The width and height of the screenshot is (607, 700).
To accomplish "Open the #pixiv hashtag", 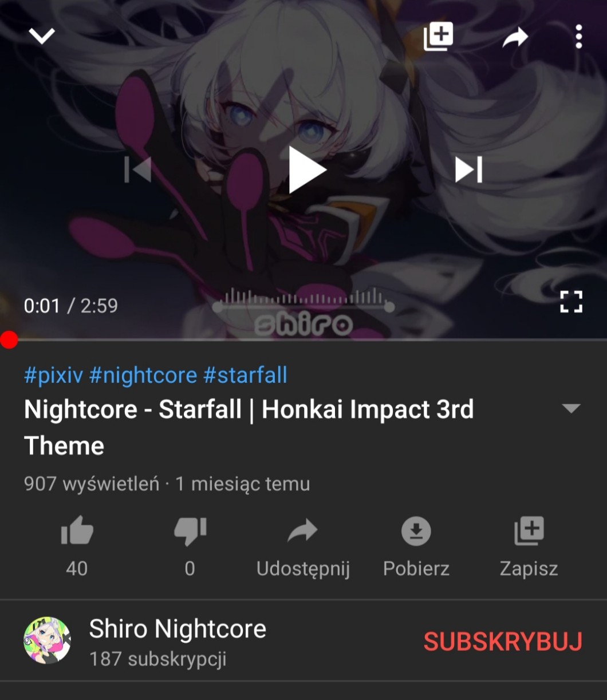I will point(53,375).
